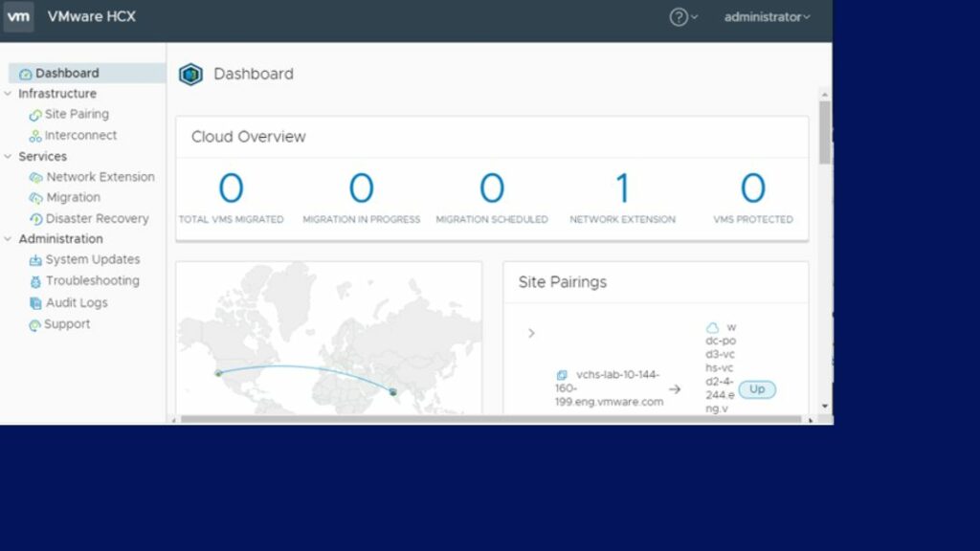This screenshot has height=551, width=980.
Task: Go to the Migration service
Action: 74,198
